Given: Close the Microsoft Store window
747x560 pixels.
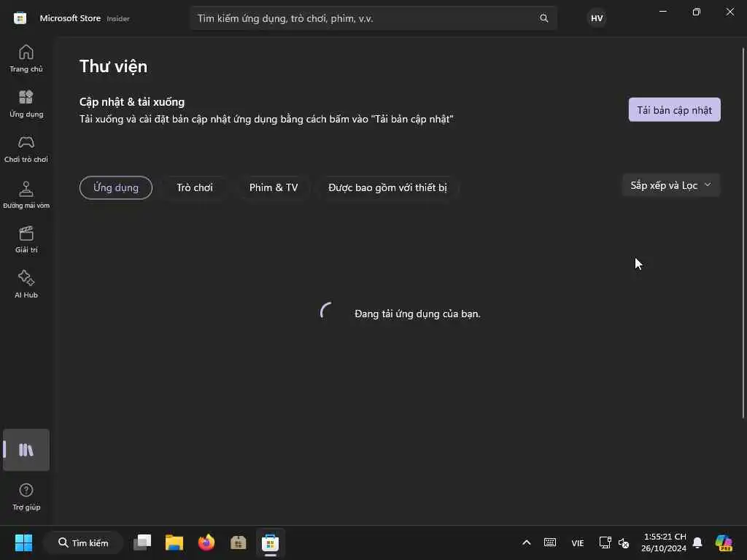Looking at the screenshot, I should (729, 12).
